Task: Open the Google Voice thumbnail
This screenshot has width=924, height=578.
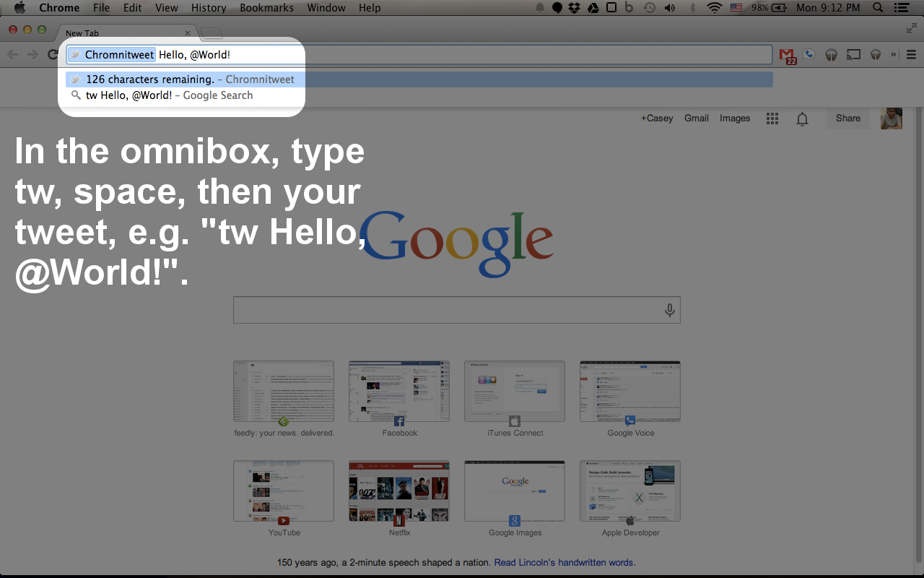Action: 630,392
